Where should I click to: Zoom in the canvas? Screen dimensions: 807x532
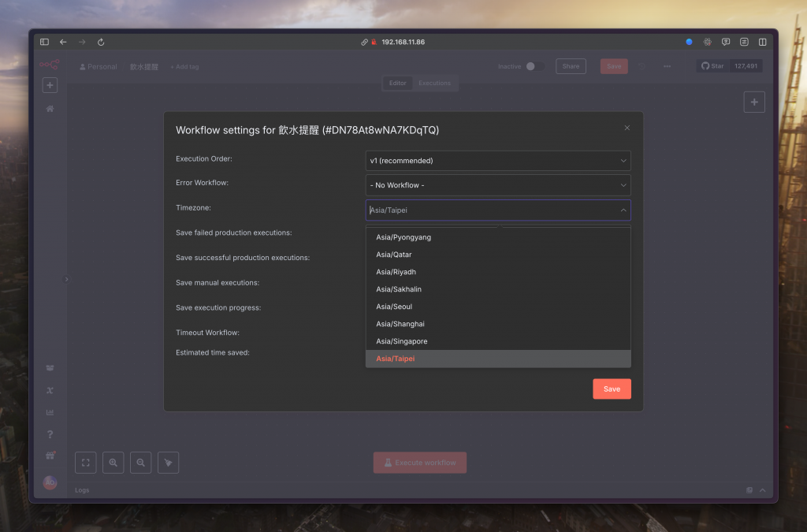point(113,463)
